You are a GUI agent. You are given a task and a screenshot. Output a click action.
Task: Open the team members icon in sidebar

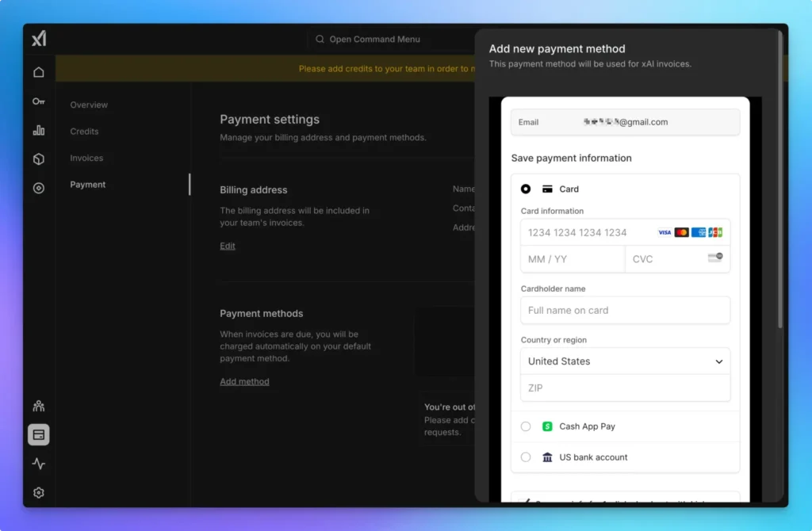39,406
